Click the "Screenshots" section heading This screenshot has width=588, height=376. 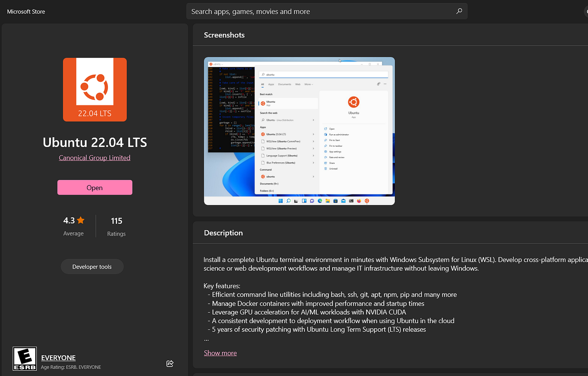point(224,35)
